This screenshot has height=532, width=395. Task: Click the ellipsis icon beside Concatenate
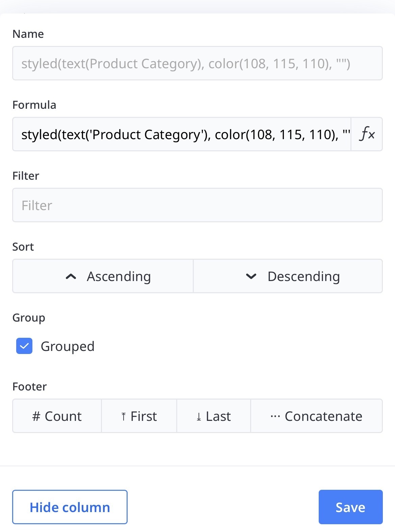(x=275, y=416)
